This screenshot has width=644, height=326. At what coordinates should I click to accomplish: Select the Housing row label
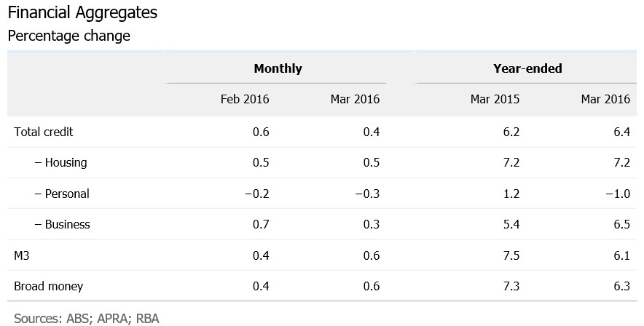(x=60, y=162)
